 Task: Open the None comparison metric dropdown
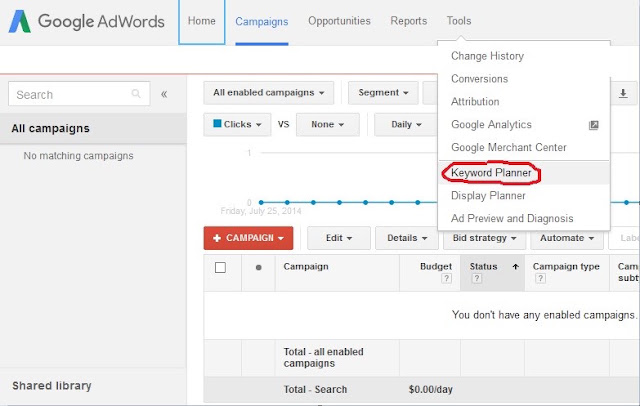(328, 124)
